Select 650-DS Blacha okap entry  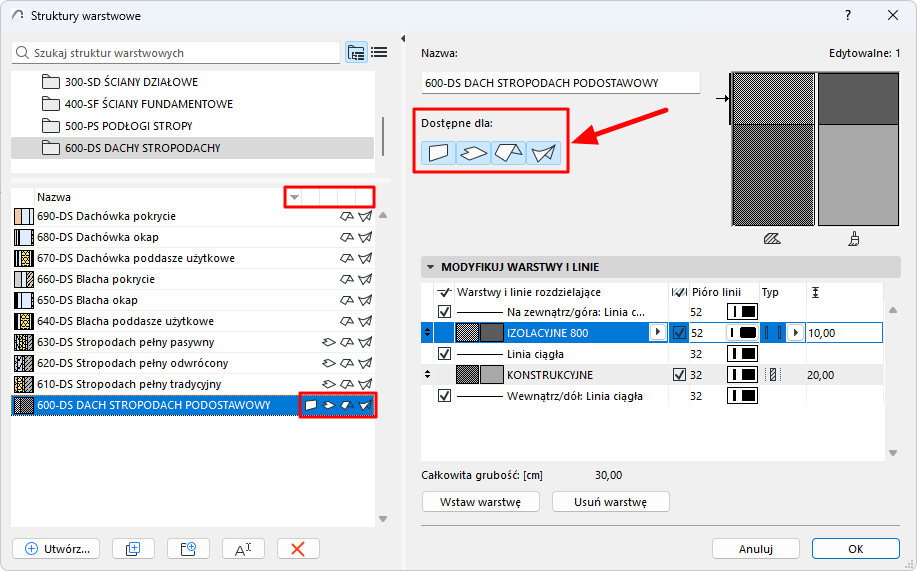point(192,301)
